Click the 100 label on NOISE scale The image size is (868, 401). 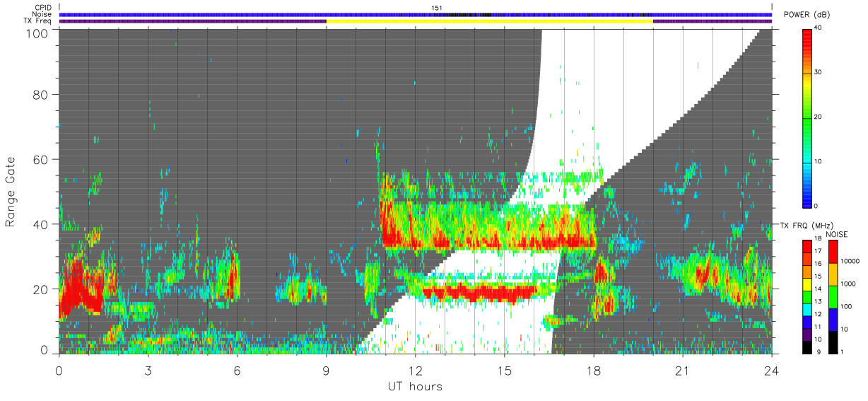(845, 306)
